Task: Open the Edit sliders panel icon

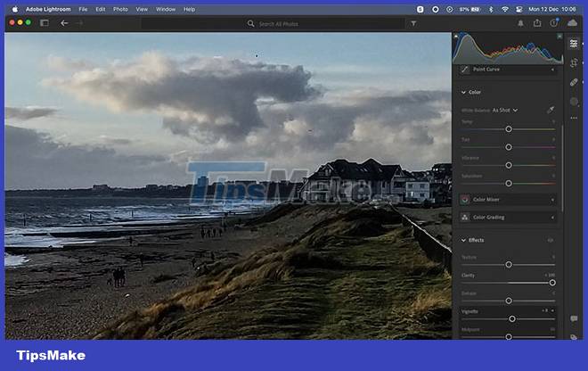Action: coord(574,44)
